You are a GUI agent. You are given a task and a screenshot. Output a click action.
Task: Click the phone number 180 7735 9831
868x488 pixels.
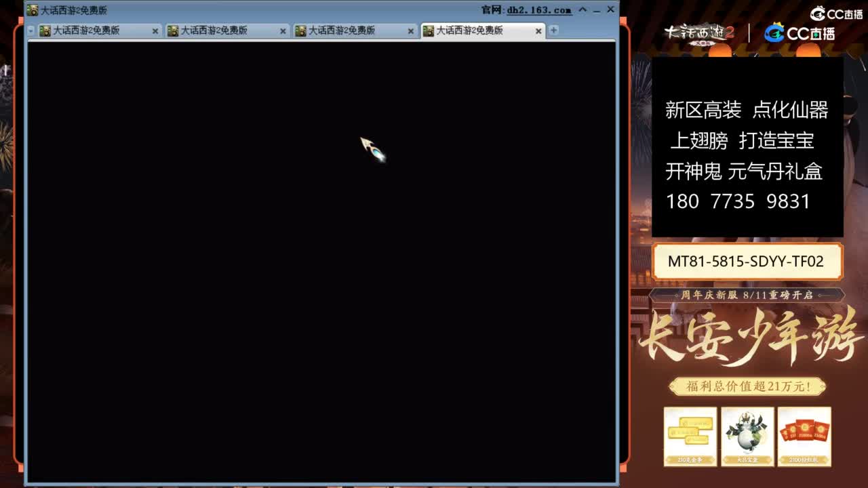738,201
